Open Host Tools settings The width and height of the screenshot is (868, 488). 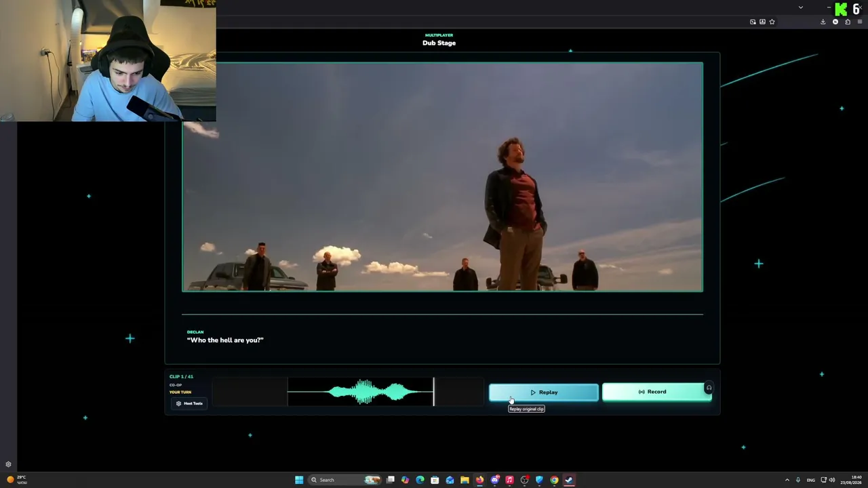(189, 403)
